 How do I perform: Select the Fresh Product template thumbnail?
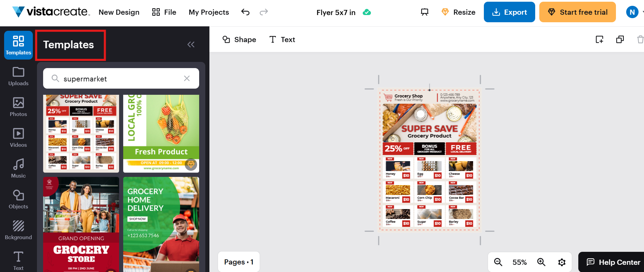click(x=161, y=133)
